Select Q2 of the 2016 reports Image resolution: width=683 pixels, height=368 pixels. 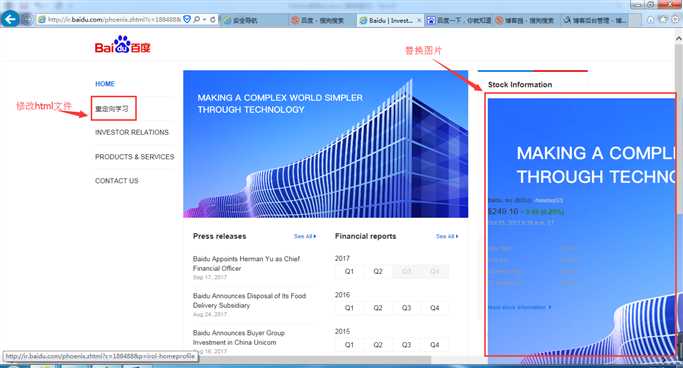click(x=378, y=308)
